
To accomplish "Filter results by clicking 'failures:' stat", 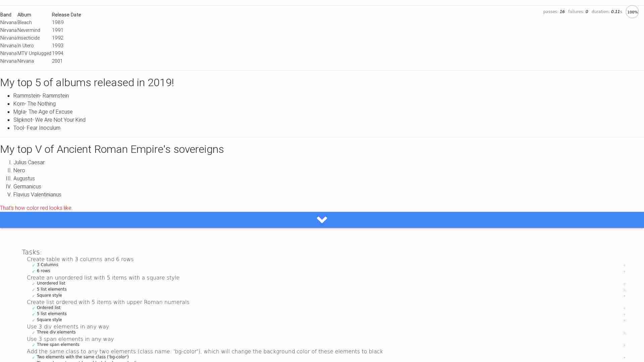I will tap(576, 12).
